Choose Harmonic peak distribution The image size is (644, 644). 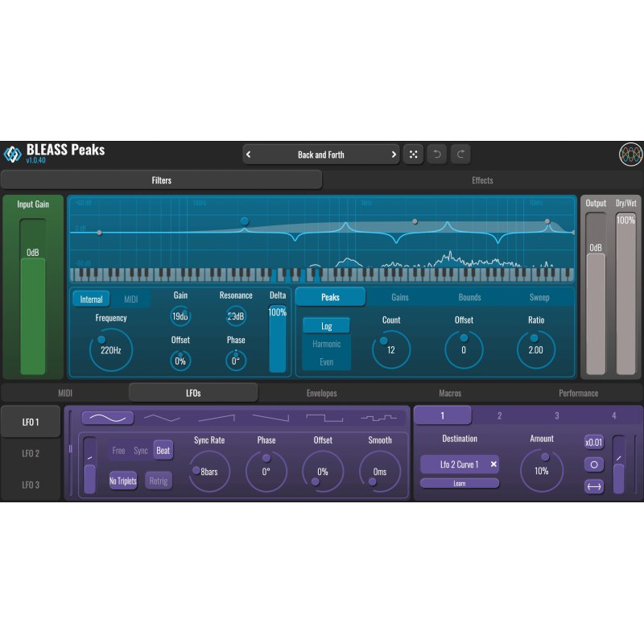[x=327, y=344]
